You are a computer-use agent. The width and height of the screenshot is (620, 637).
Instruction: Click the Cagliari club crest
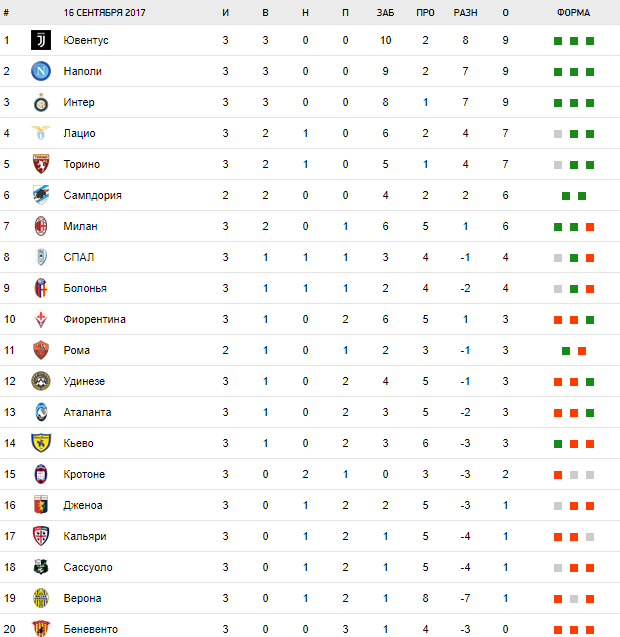coord(41,536)
